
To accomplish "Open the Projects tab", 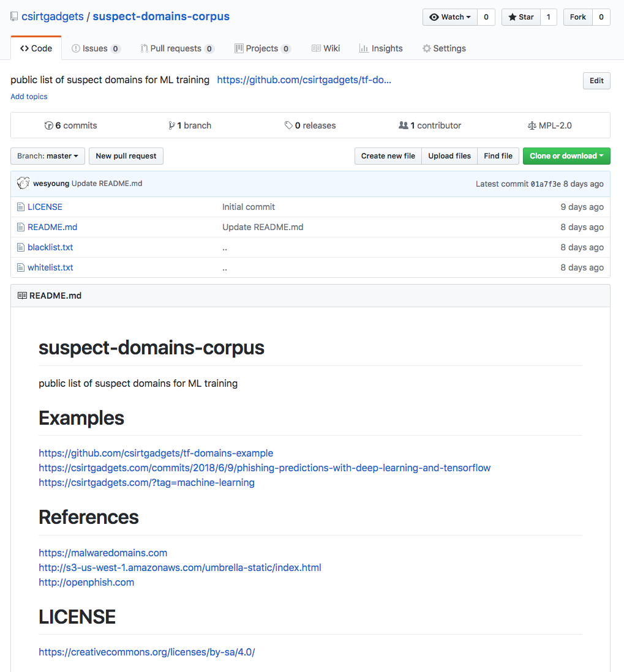I will (263, 48).
